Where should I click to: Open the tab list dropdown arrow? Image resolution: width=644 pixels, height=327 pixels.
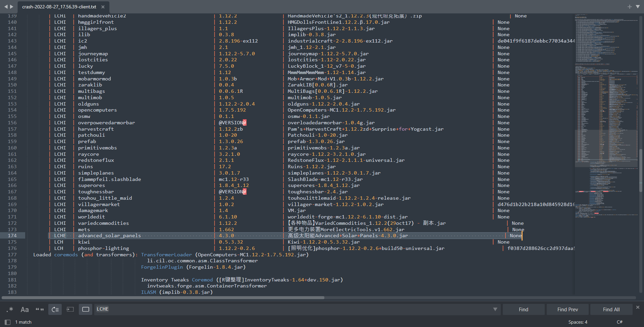pos(638,7)
